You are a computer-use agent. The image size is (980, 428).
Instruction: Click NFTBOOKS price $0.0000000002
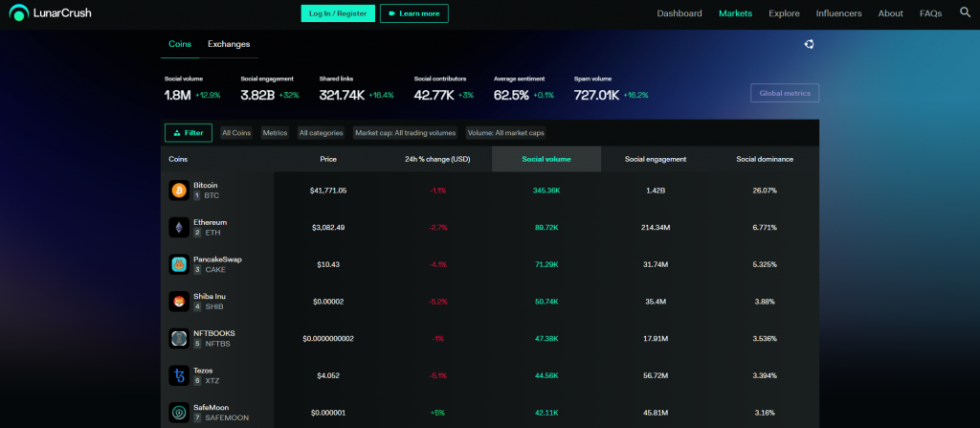tap(328, 339)
